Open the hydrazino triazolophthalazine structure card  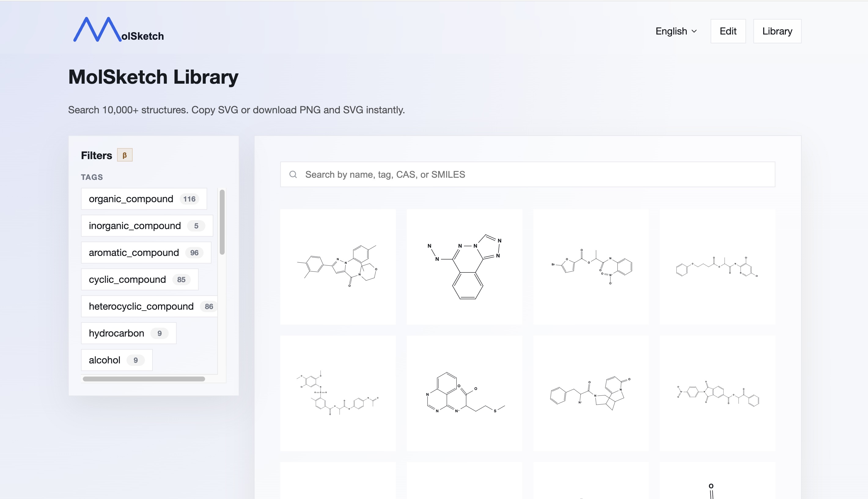pyautogui.click(x=464, y=267)
